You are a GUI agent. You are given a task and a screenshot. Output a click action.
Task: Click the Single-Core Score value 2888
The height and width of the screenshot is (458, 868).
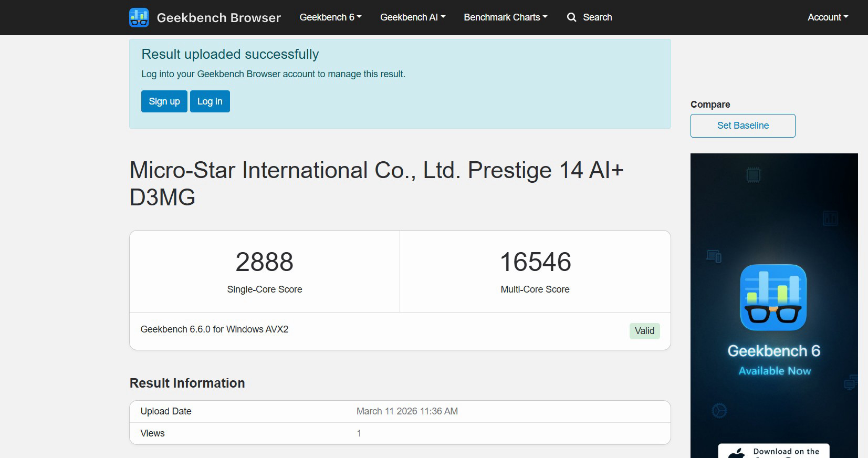(x=264, y=262)
